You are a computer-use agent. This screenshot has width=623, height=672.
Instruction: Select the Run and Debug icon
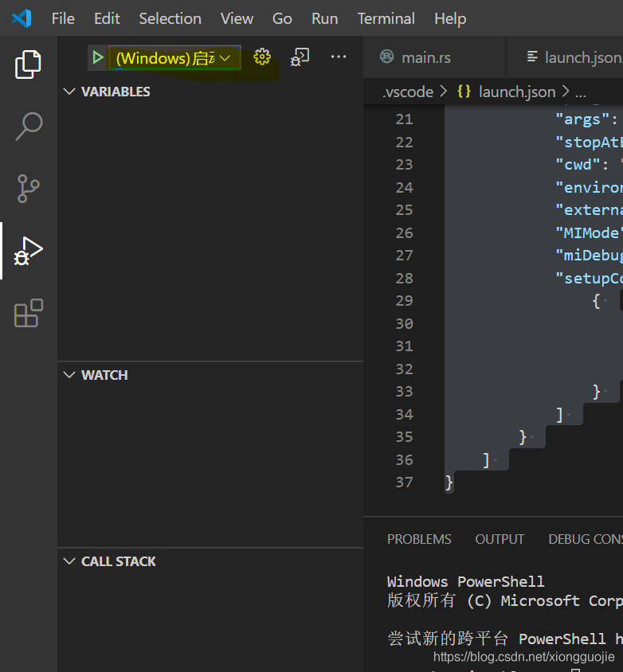point(29,251)
